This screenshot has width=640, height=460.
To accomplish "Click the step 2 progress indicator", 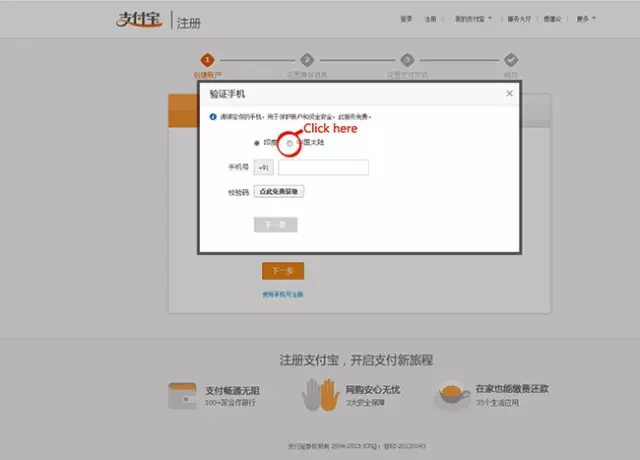I will tap(307, 60).
